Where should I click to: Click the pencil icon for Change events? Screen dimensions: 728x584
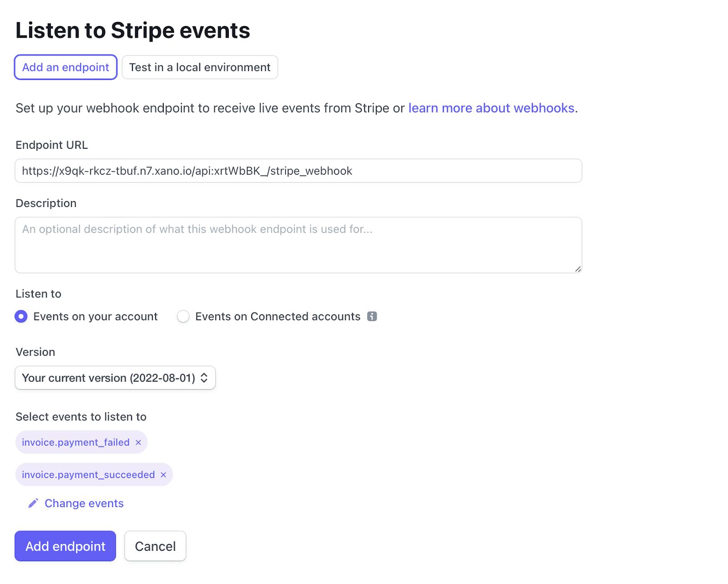pos(33,503)
